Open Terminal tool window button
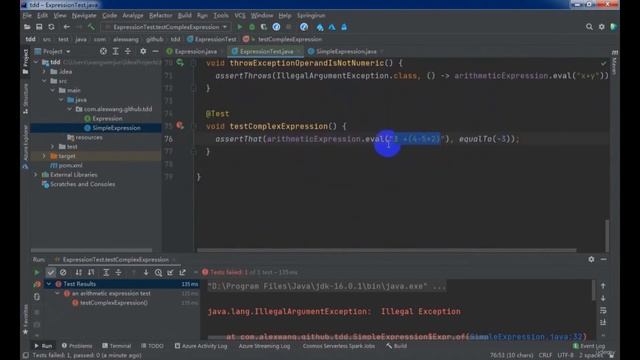Image resolution: width=640 pixels, height=360 pixels. point(117,346)
